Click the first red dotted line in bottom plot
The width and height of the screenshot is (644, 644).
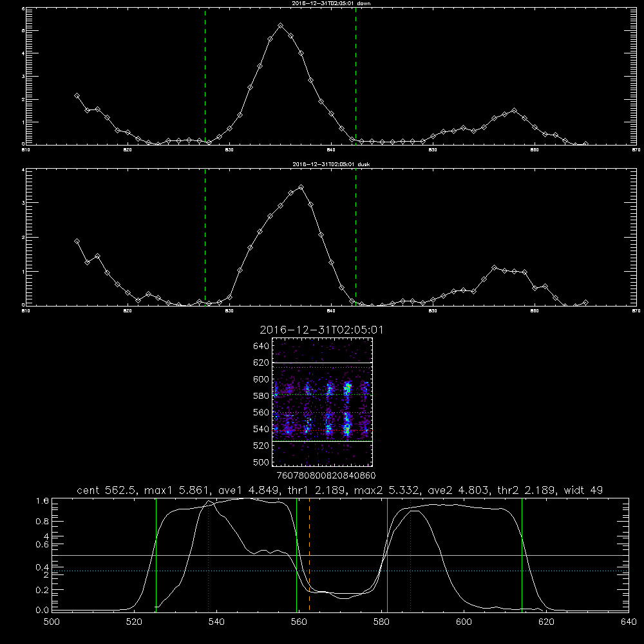[208, 554]
